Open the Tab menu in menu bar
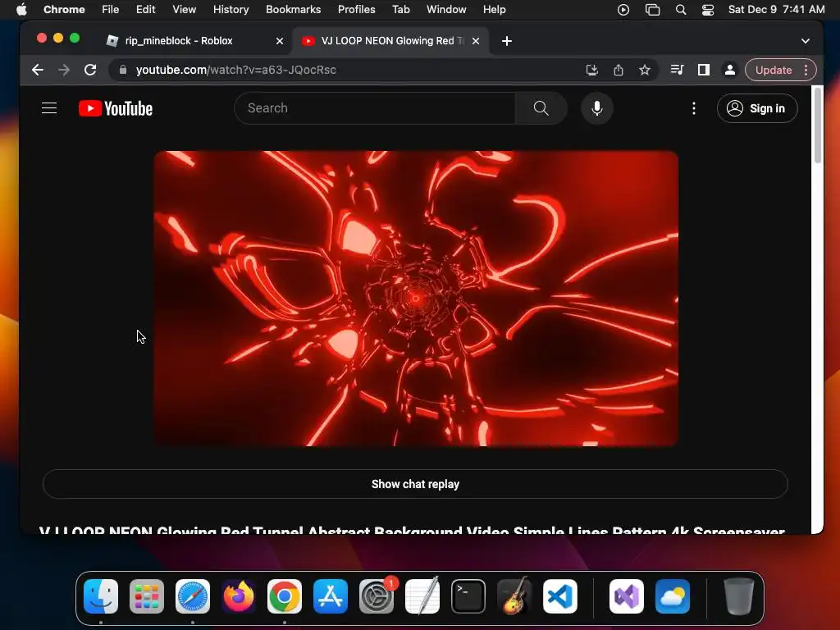This screenshot has height=630, width=840. pyautogui.click(x=400, y=9)
